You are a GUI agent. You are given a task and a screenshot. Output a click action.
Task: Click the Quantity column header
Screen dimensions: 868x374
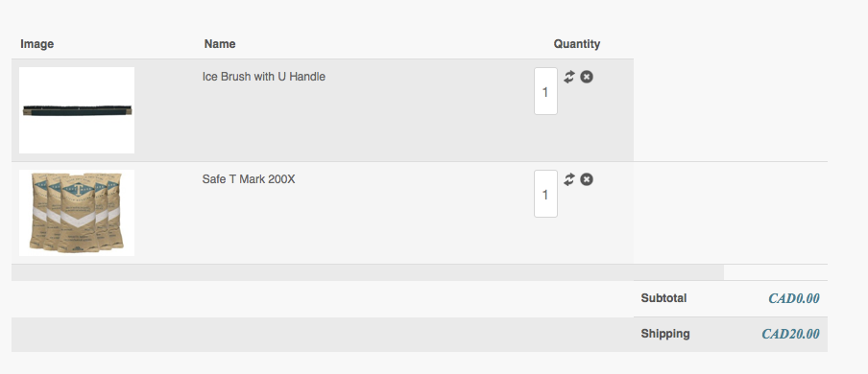point(577,44)
